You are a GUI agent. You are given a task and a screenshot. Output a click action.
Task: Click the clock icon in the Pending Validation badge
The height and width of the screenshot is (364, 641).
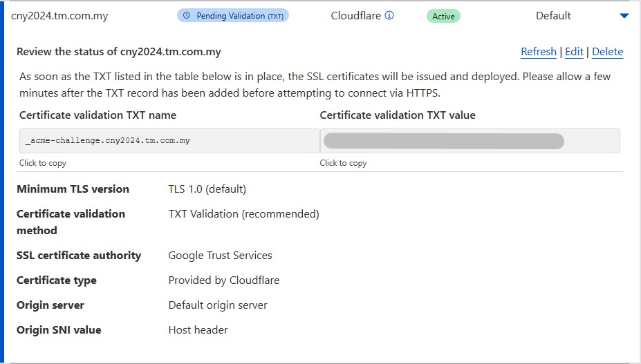[187, 15]
